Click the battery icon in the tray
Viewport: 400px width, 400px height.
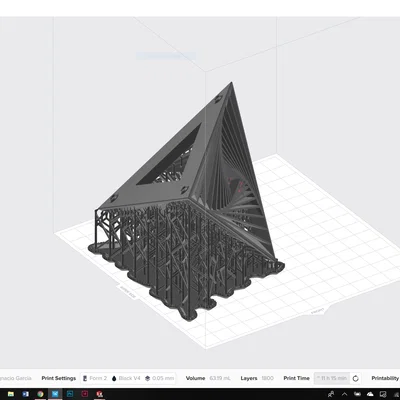tap(357, 394)
